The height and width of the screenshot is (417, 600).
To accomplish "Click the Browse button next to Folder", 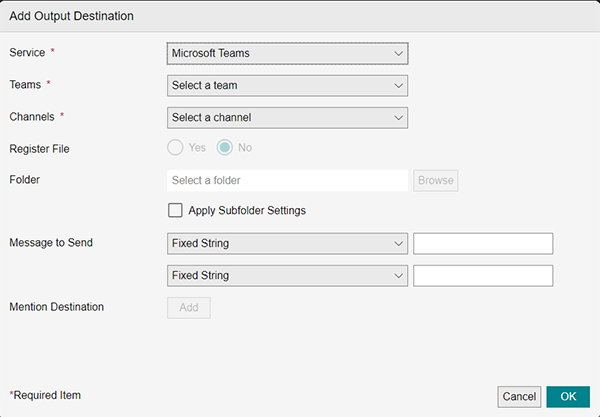I will [x=435, y=181].
